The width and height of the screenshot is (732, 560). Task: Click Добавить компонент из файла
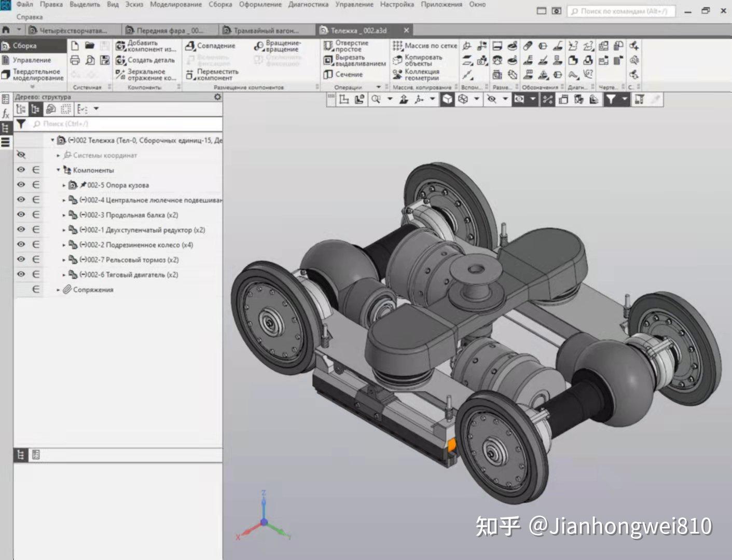pos(148,46)
